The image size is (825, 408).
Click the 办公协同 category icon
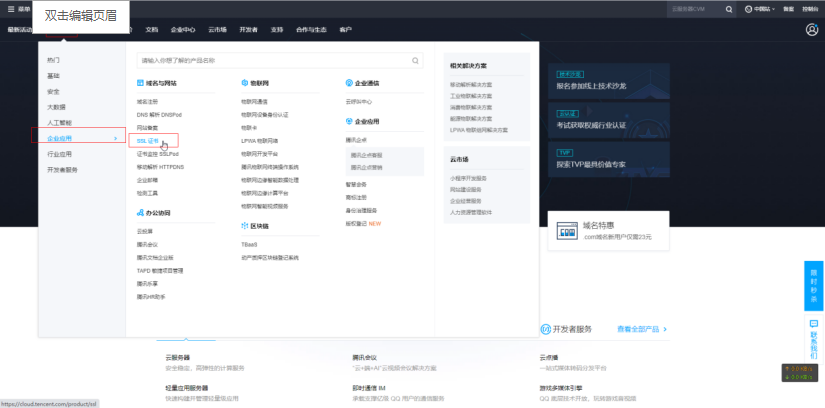140,213
